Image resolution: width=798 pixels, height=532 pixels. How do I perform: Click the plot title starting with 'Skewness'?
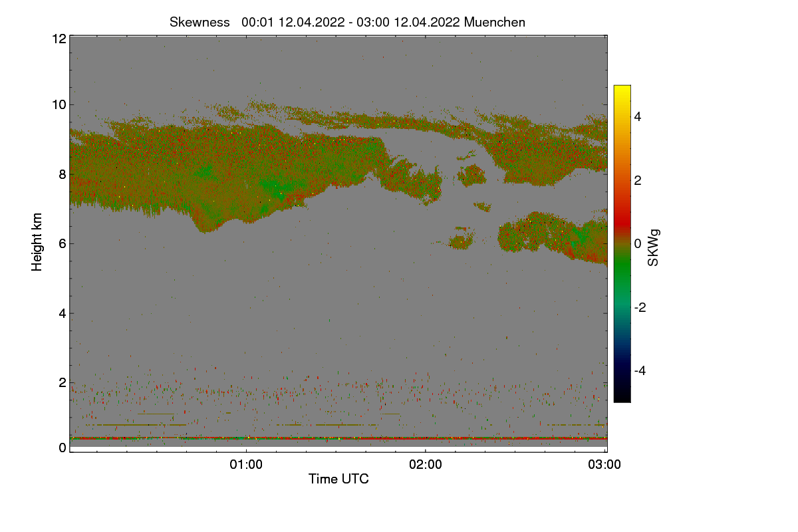pos(347,22)
